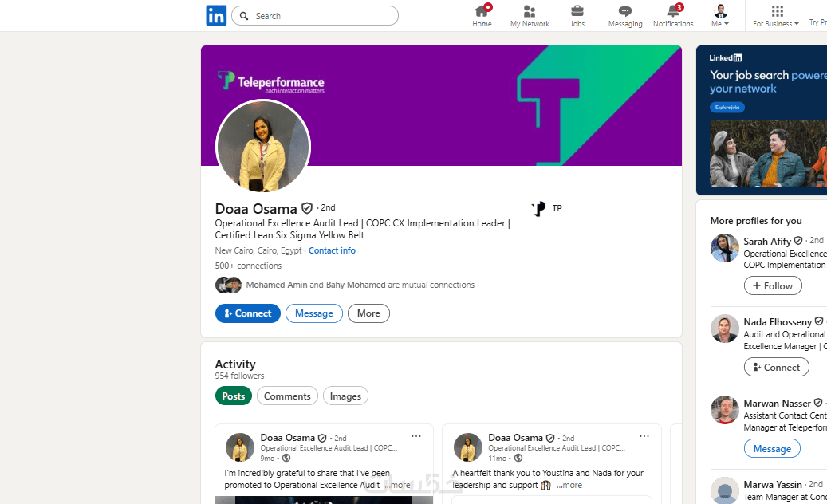The width and height of the screenshot is (827, 504).
Task: Open Marwa Yassin's profile name link
Action: pyautogui.click(x=773, y=485)
